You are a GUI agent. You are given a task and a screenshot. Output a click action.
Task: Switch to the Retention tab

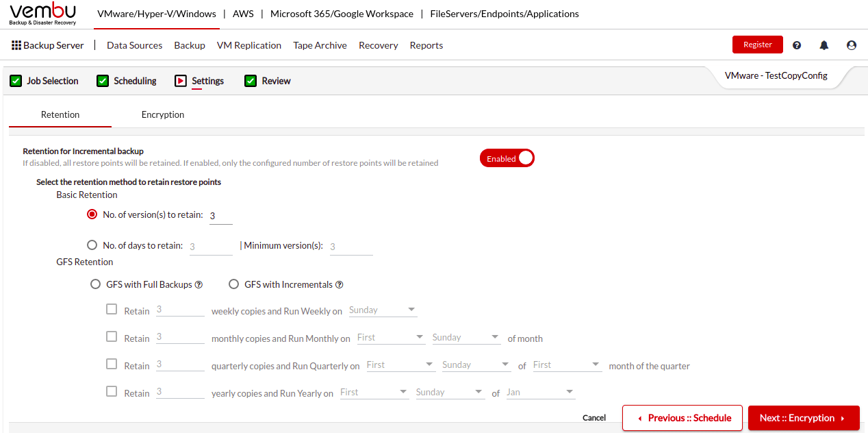coord(60,114)
